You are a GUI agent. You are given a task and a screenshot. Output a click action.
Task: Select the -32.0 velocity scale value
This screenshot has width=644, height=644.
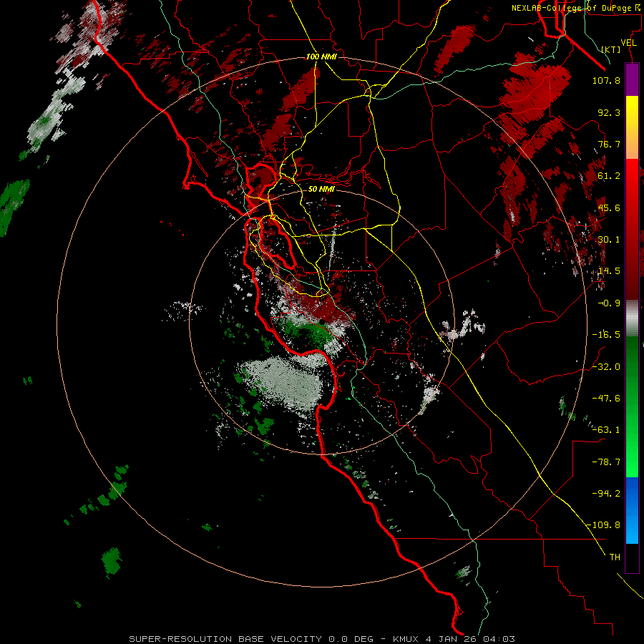tap(606, 367)
